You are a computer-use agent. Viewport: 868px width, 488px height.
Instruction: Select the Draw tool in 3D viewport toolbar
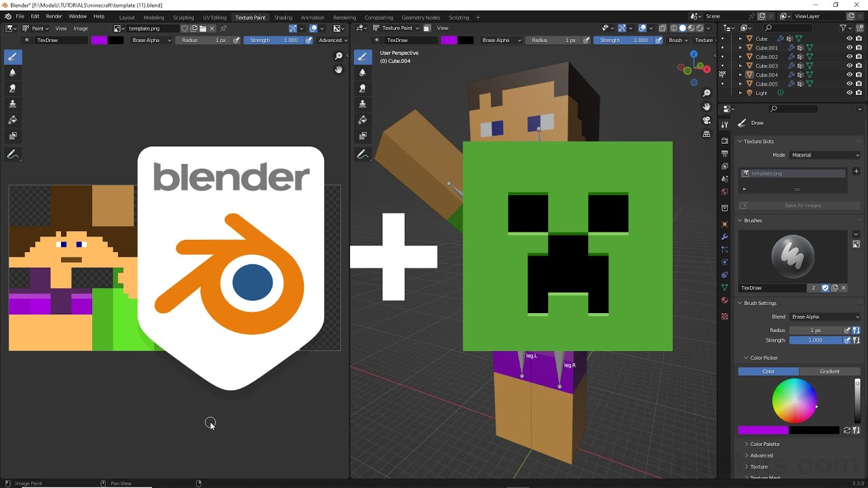pyautogui.click(x=362, y=57)
